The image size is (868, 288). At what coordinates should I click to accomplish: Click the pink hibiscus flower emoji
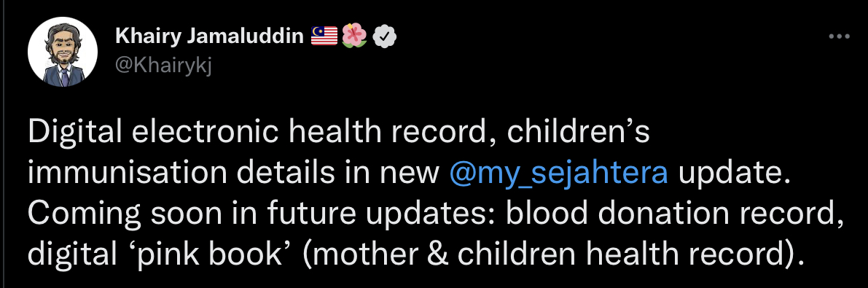(x=354, y=36)
